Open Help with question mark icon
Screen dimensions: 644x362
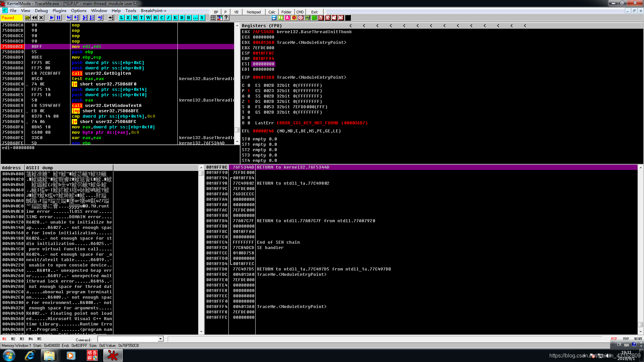[x=226, y=18]
